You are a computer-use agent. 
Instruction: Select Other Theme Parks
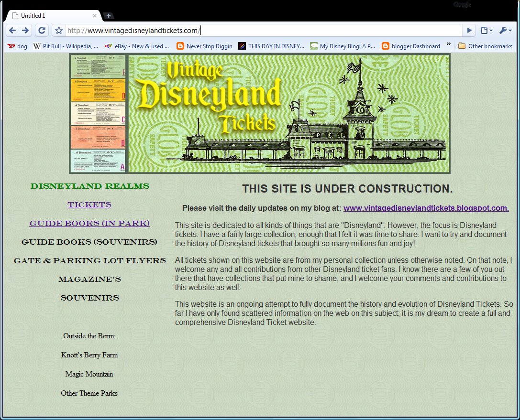[x=89, y=393]
